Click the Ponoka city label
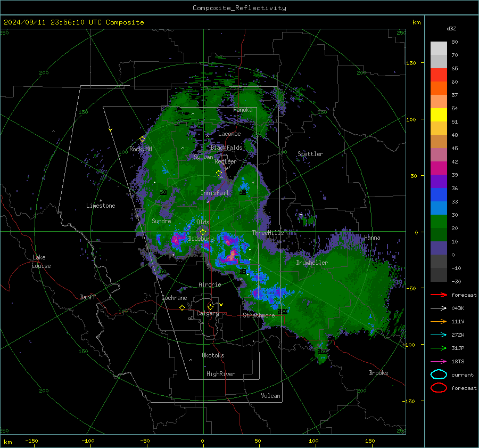 [x=243, y=110]
